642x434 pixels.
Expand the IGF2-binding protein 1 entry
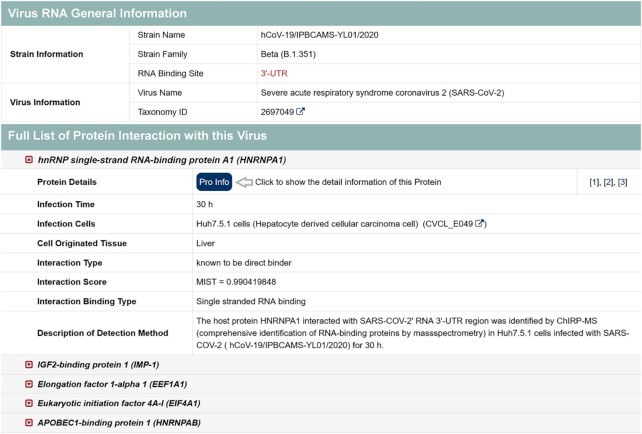pos(29,364)
